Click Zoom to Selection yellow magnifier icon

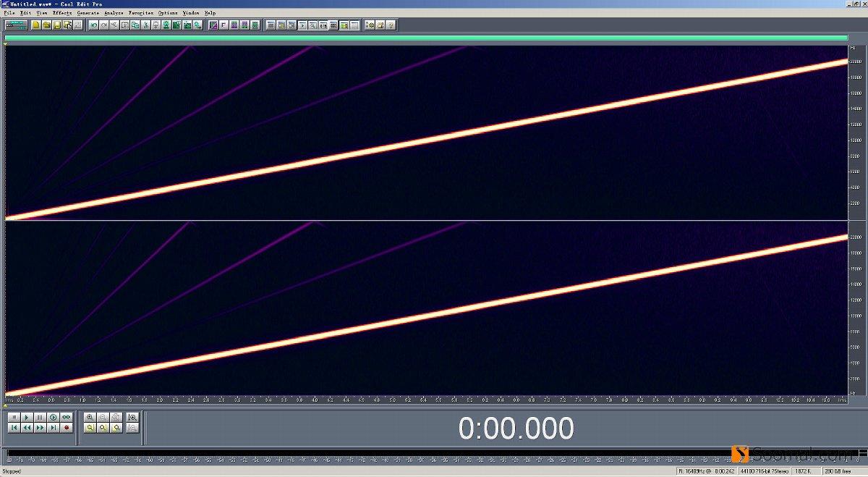click(90, 428)
